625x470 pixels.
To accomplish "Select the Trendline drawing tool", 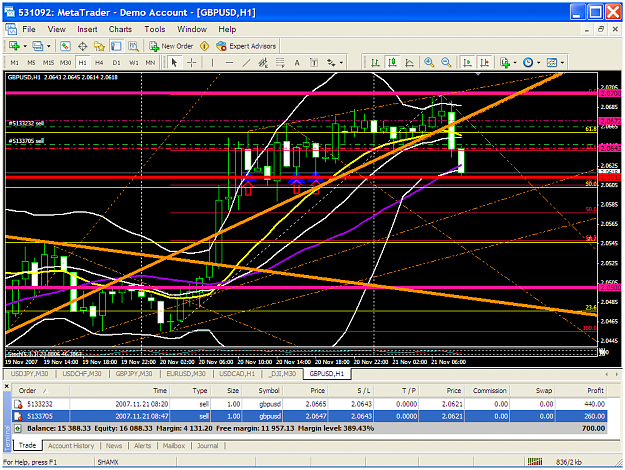I will click(246, 63).
